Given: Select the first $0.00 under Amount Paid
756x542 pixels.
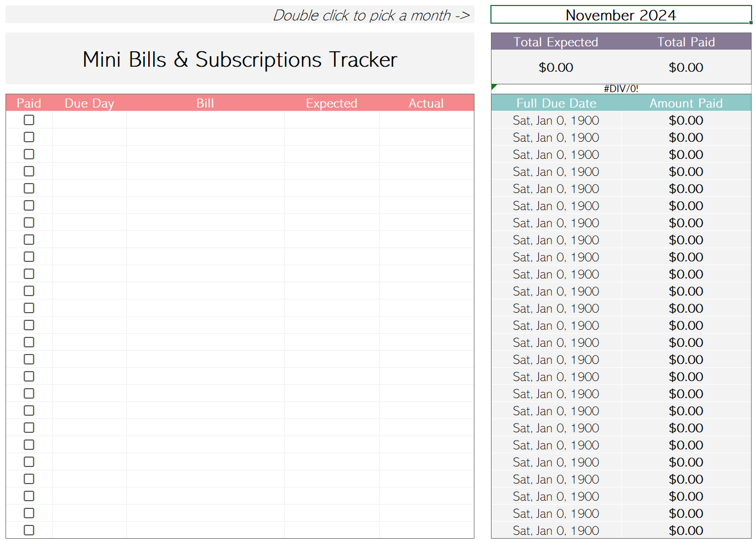Looking at the screenshot, I should pos(686,120).
